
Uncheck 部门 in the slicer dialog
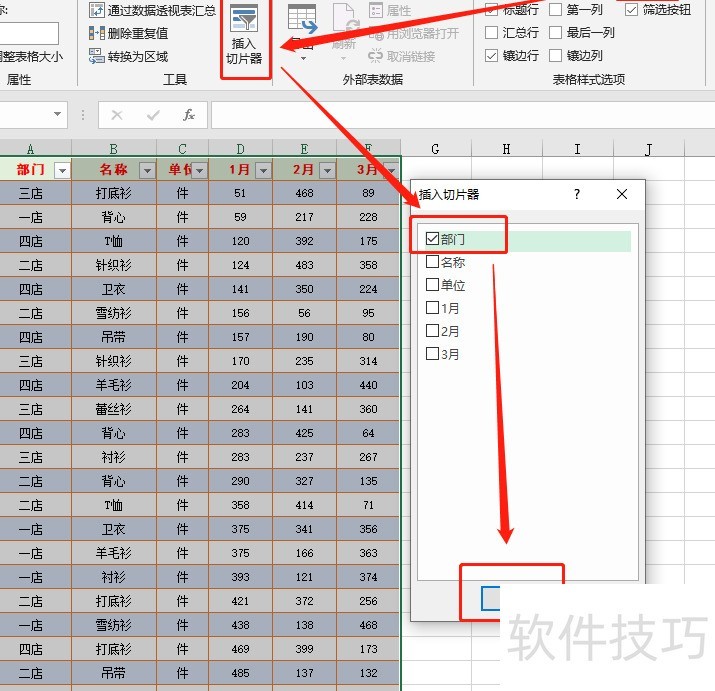point(432,239)
